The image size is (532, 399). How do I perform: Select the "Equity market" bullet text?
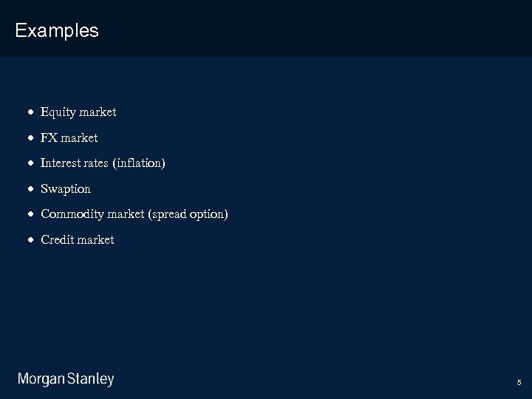[78, 112]
